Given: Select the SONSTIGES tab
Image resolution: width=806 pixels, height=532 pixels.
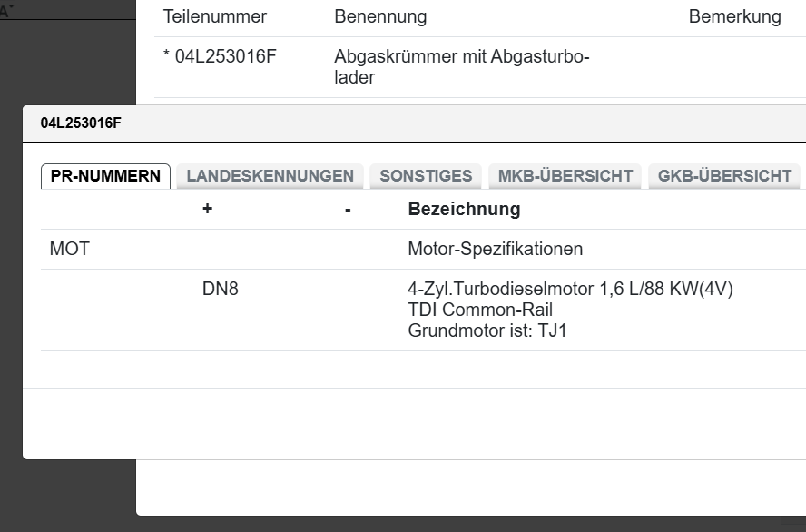Looking at the screenshot, I should pyautogui.click(x=426, y=176).
